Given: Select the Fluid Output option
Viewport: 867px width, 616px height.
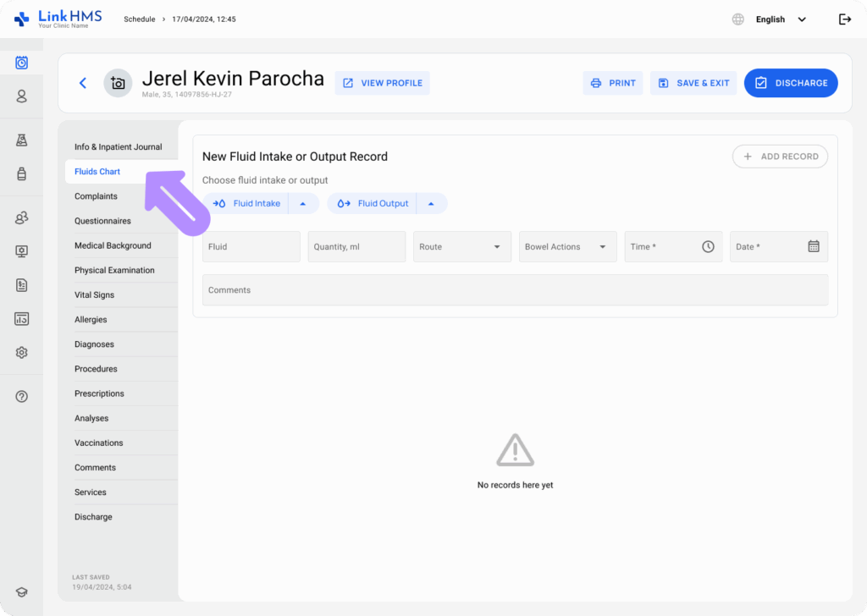Looking at the screenshot, I should 373,204.
